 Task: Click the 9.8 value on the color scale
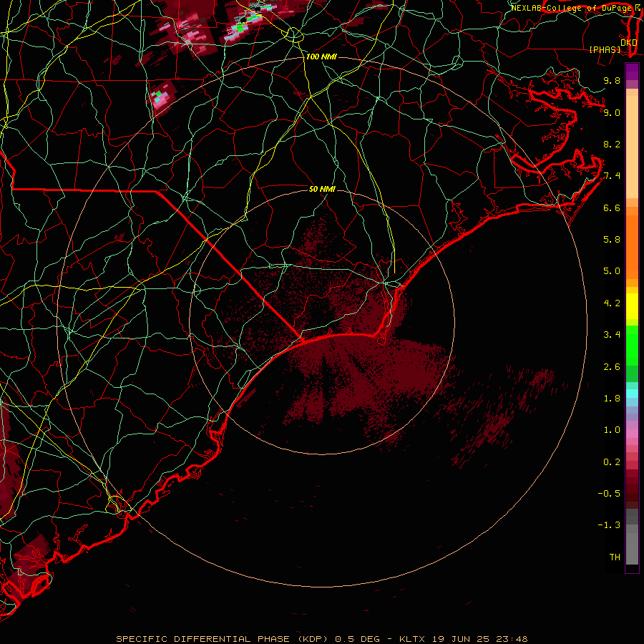tap(612, 80)
